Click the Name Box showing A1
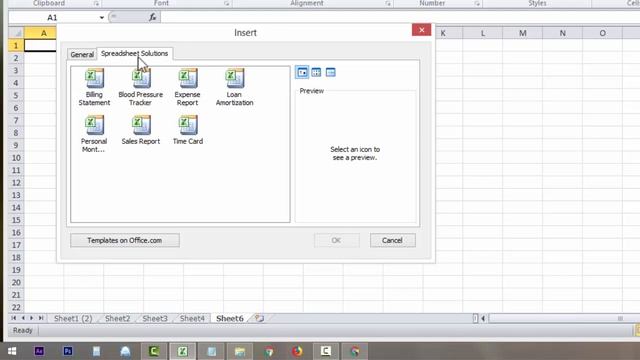This screenshot has width=640, height=360. coord(52,18)
